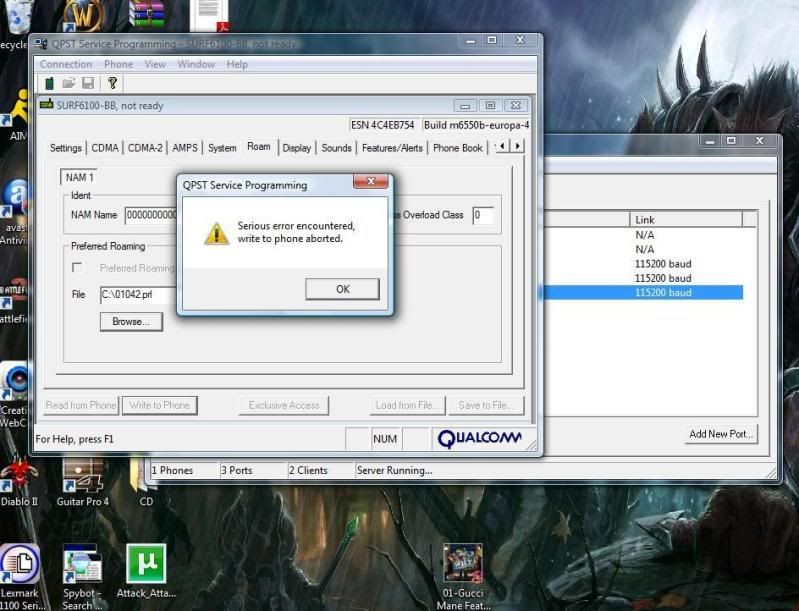This screenshot has height=611, width=799.
Task: Select the NAM 1 sub-tab
Action: coord(79,177)
